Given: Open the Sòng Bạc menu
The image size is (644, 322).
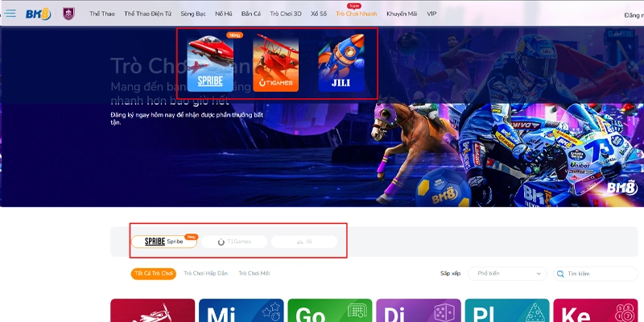Looking at the screenshot, I should [x=193, y=14].
